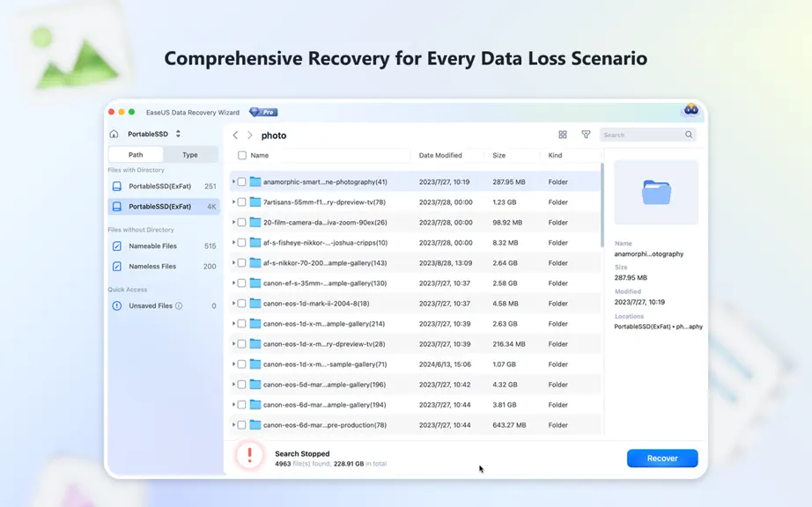Screen dimensions: 812x507
Task: Expand the canon-eos-6d-mar...ample-gallery(194) arrow
Action: (x=233, y=404)
